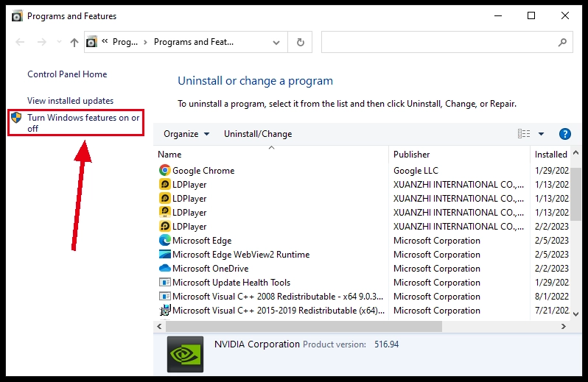
Task: Select Microsoft Update Health Tools icon
Action: click(164, 283)
